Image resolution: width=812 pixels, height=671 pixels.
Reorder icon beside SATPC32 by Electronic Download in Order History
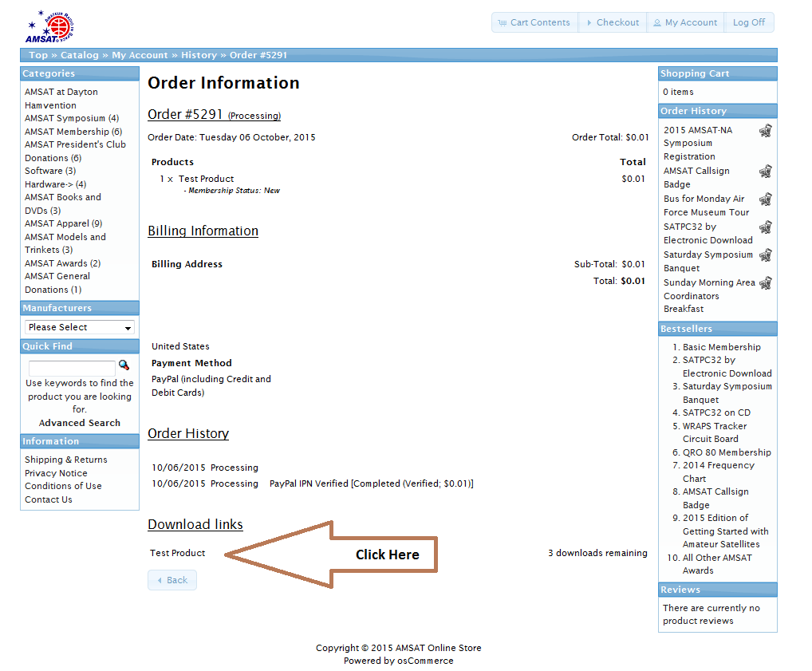click(766, 227)
